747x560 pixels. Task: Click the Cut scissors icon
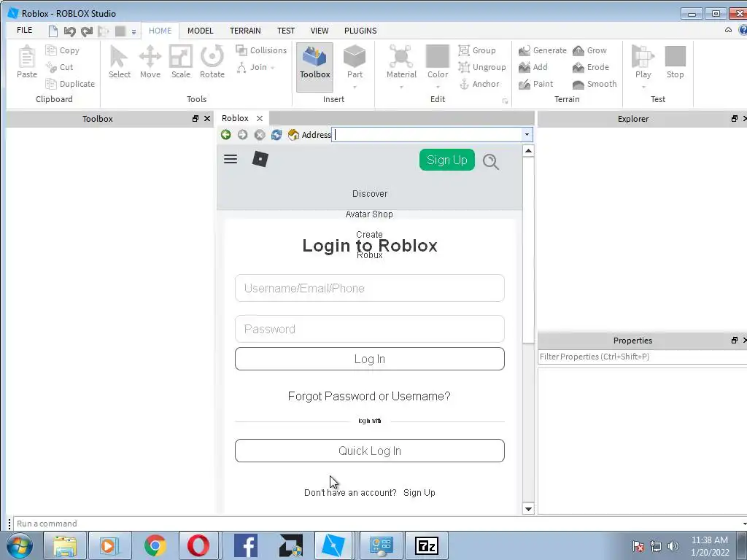click(x=51, y=67)
